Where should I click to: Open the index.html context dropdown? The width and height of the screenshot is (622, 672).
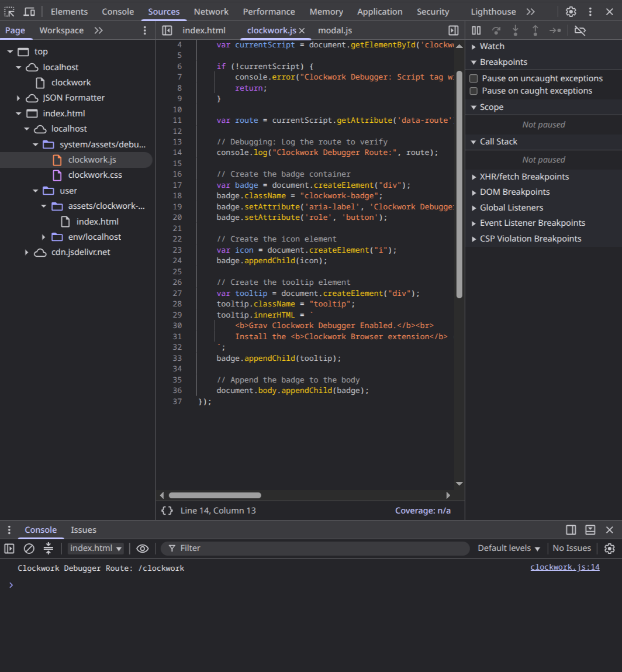click(95, 548)
